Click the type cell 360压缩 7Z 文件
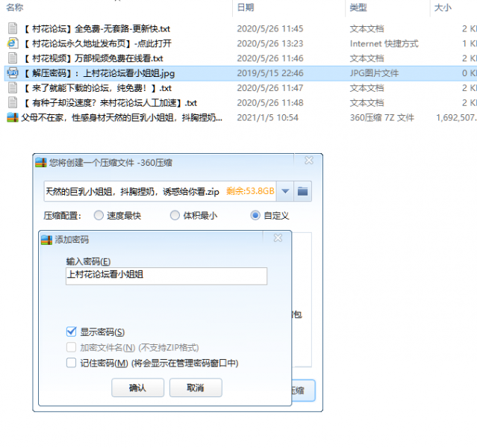The height and width of the screenshot is (448, 477). [382, 117]
